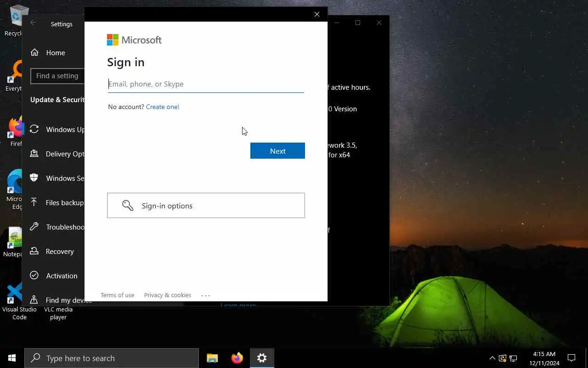This screenshot has width=588, height=368.
Task: Open the Terms of use link
Action: tap(118, 295)
